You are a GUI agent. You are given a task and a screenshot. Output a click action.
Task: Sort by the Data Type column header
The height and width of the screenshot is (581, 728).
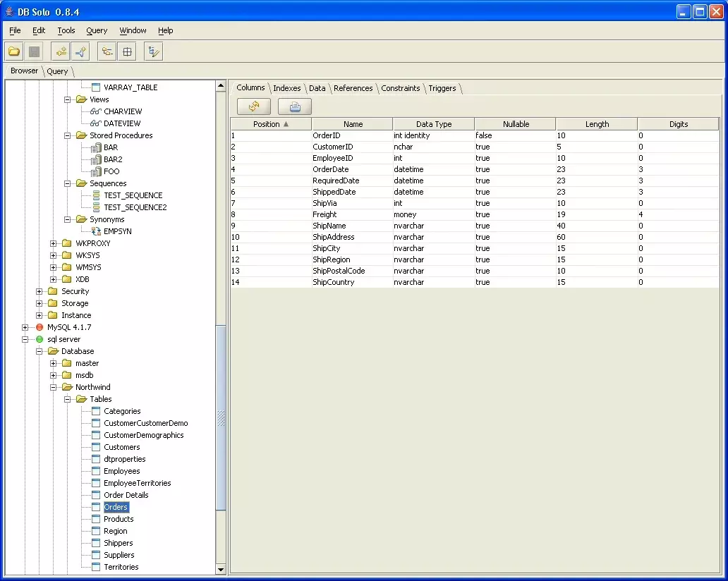tap(434, 124)
